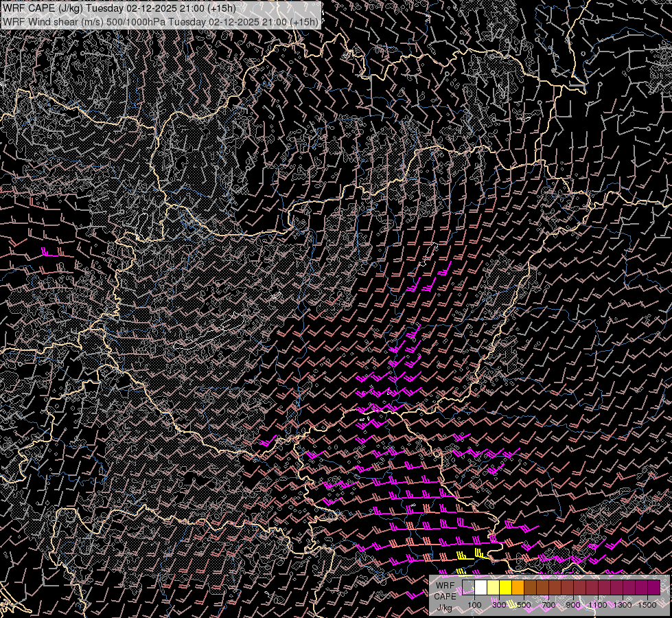The width and height of the screenshot is (672, 618).
Task: Click the J/kg unit label in legend
Action: click(445, 608)
